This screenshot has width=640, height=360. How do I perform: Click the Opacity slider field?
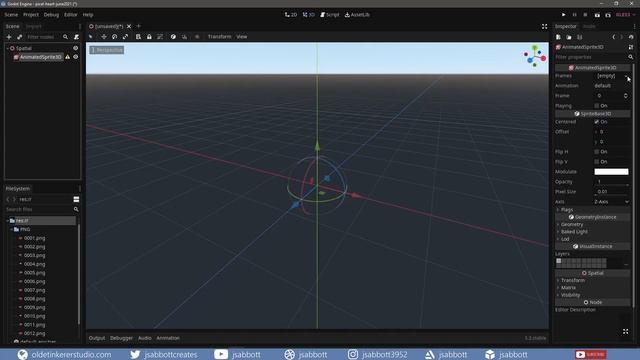[x=611, y=182]
